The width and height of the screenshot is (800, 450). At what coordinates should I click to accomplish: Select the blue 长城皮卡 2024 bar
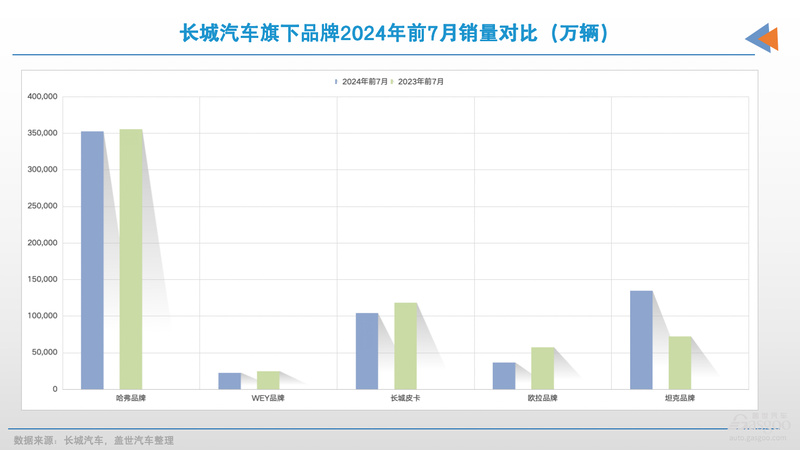(x=367, y=351)
